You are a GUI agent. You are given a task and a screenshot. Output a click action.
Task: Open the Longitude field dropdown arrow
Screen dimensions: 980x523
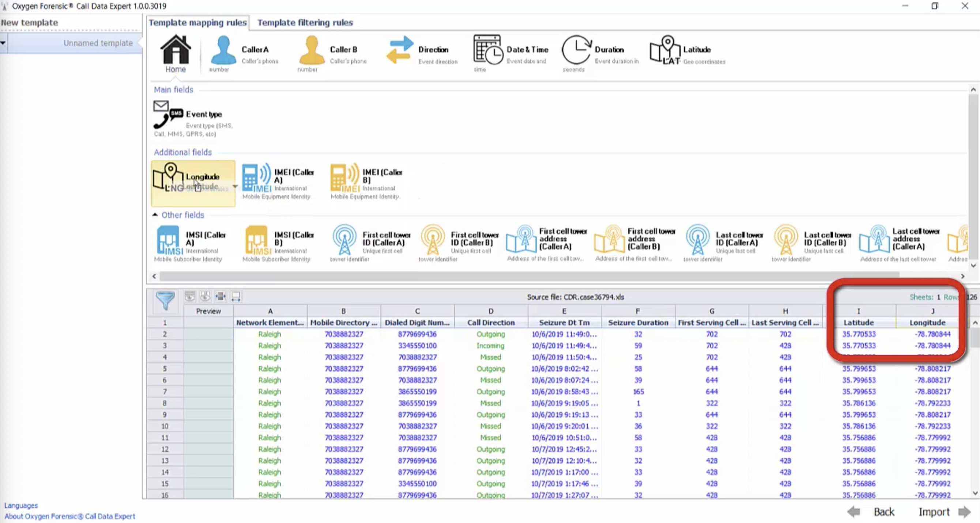click(x=235, y=186)
